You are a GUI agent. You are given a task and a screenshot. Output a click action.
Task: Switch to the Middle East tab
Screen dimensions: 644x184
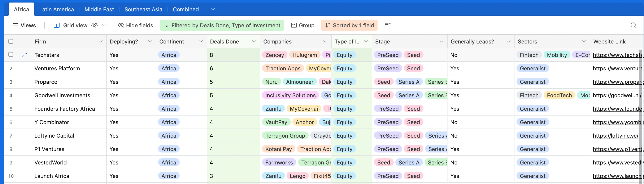click(x=99, y=9)
